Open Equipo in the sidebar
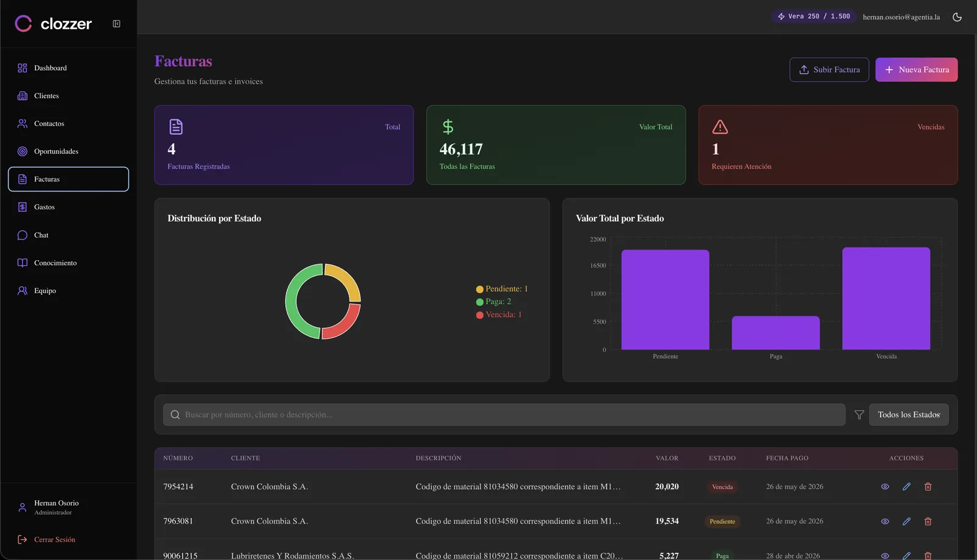This screenshot has height=560, width=977. click(68, 291)
